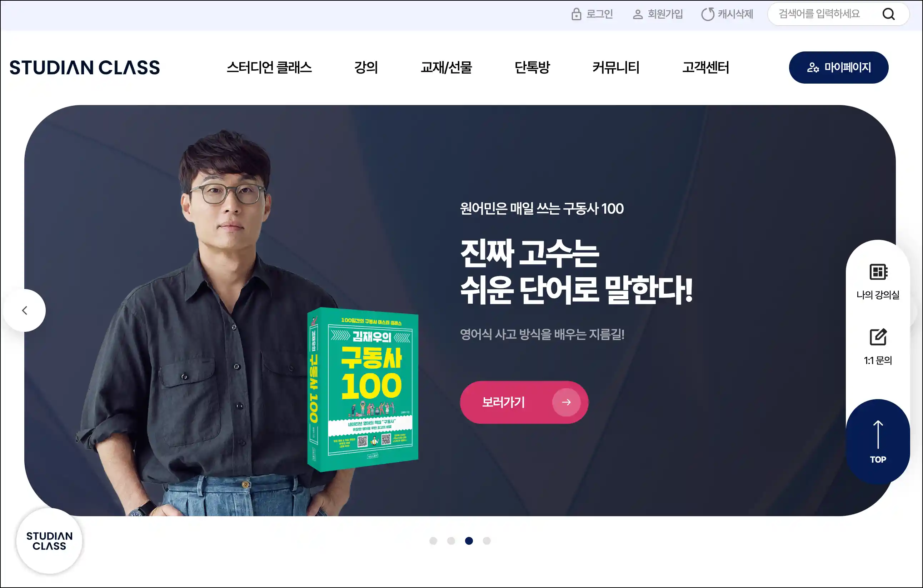Go to previous banner slide arrow
This screenshot has width=923, height=588.
point(25,310)
